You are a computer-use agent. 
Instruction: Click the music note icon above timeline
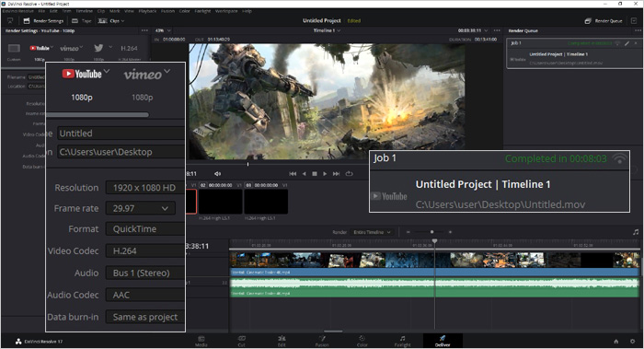636,232
